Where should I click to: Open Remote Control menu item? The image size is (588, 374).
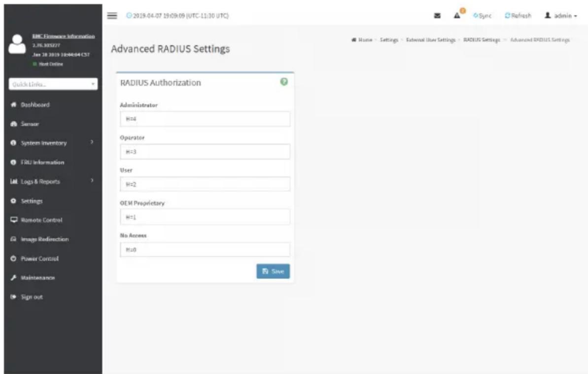click(41, 220)
